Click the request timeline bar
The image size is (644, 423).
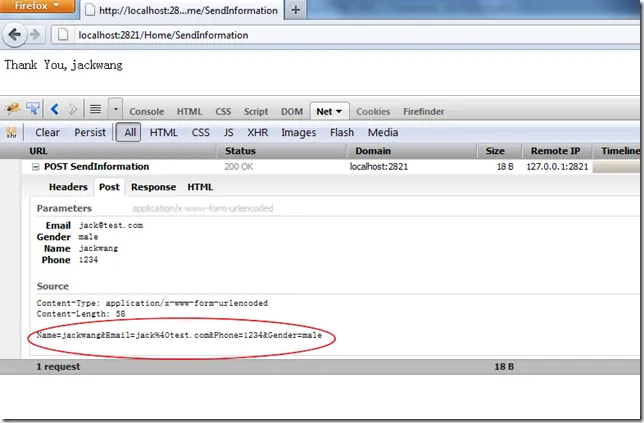coord(616,167)
